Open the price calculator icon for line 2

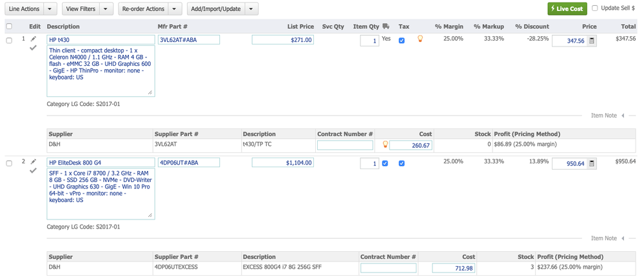tap(592, 163)
